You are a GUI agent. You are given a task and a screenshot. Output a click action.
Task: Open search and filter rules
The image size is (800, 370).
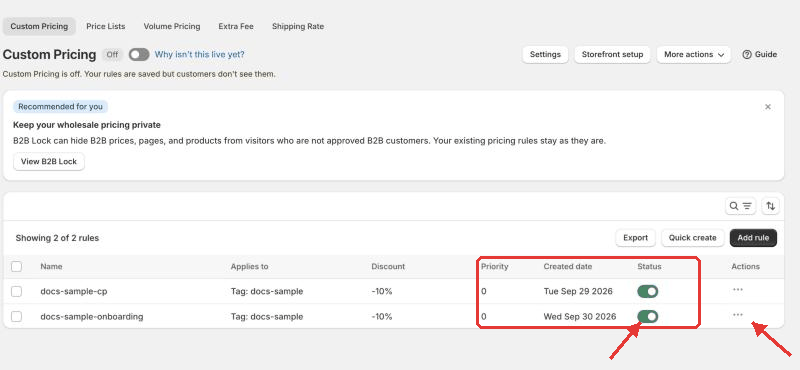tap(740, 206)
